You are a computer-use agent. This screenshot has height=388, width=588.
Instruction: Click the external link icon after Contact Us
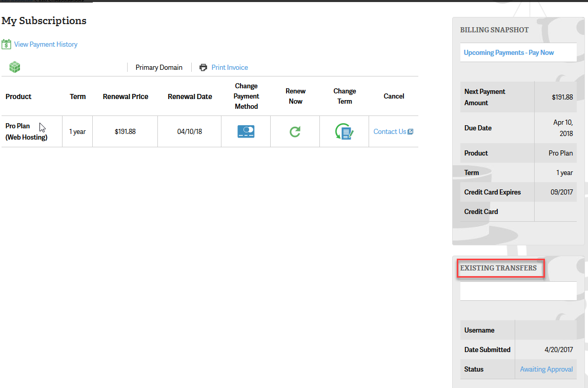pos(410,132)
